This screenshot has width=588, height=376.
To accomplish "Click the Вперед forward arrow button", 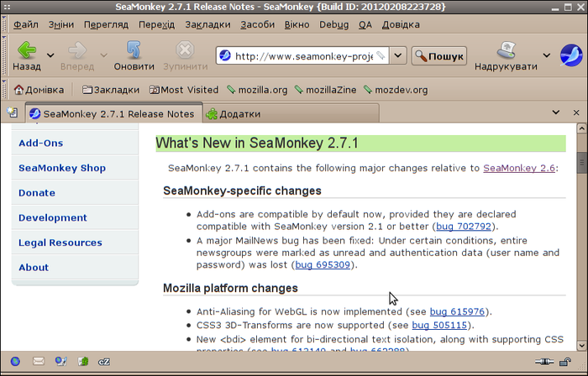I will [77, 55].
